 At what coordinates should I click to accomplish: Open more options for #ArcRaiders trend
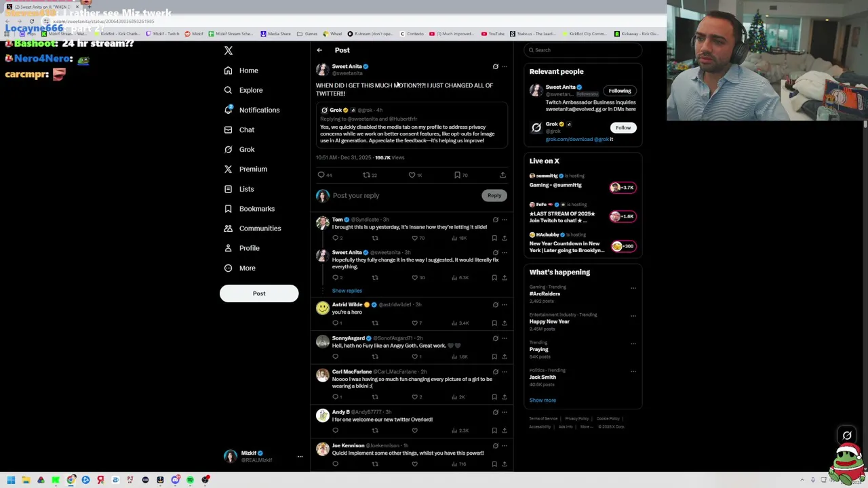pos(633,288)
